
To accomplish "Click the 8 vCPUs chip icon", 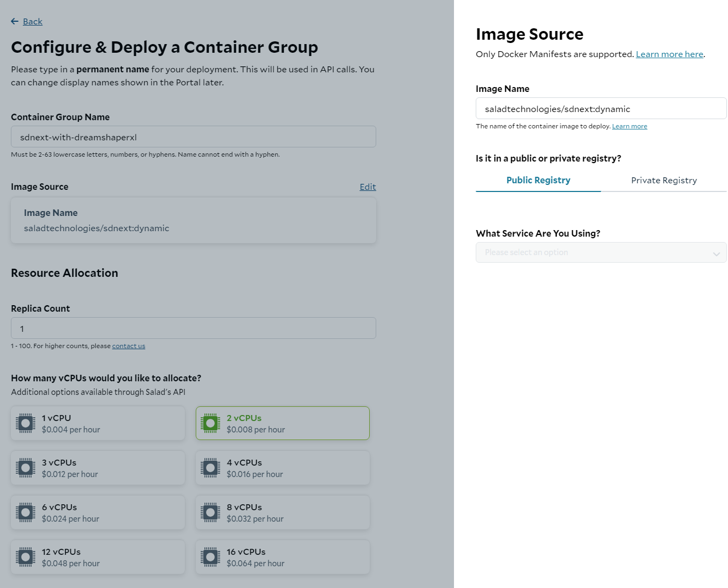I will pyautogui.click(x=210, y=512).
